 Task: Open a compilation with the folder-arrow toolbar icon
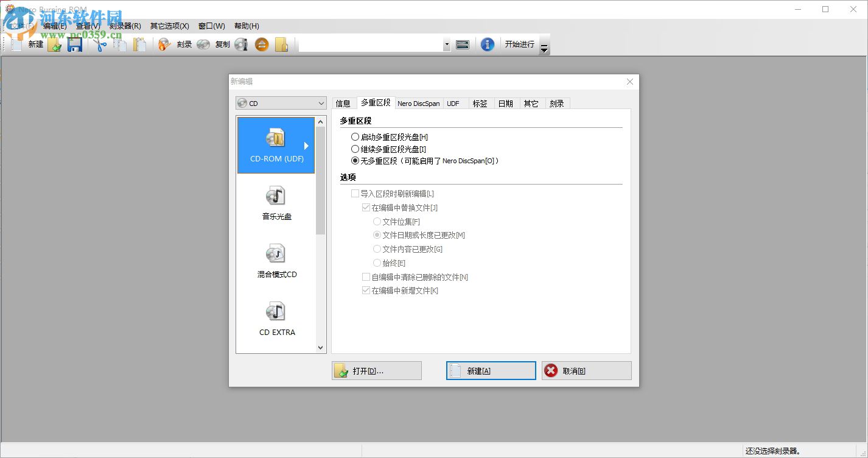pos(55,44)
